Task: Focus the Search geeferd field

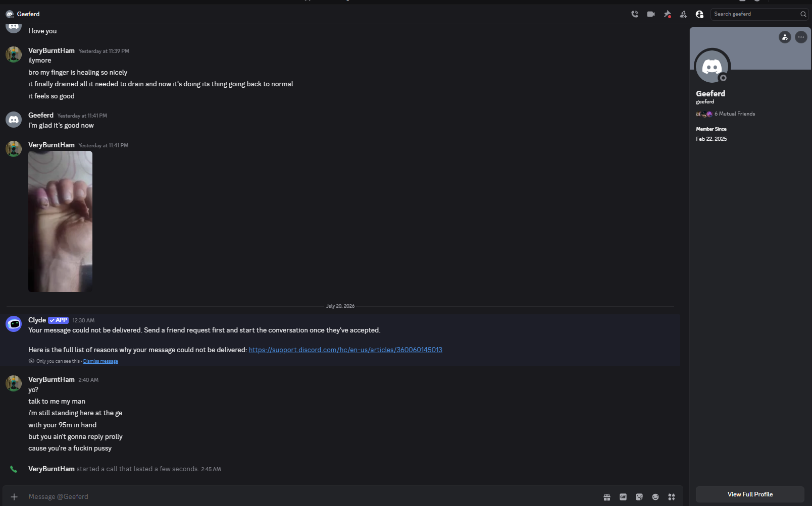Action: (x=755, y=14)
